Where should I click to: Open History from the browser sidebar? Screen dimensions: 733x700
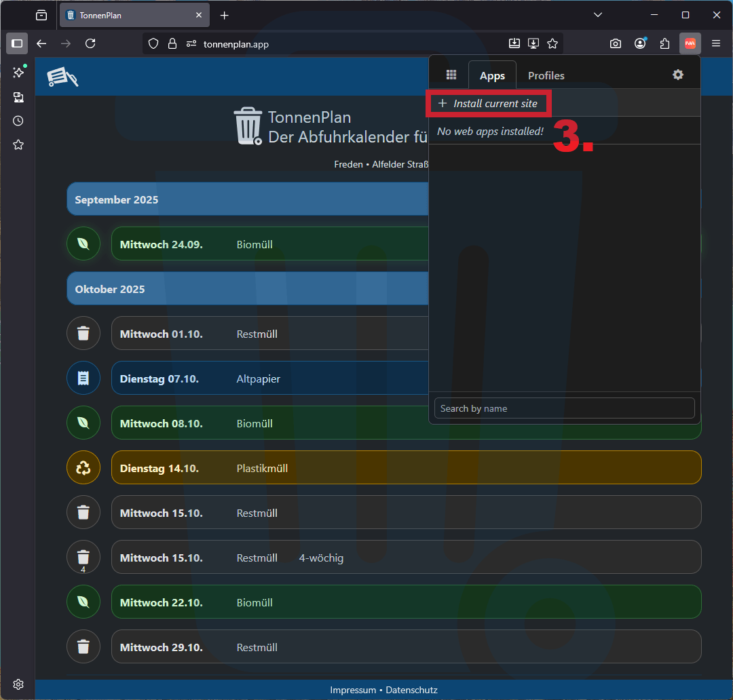click(18, 121)
